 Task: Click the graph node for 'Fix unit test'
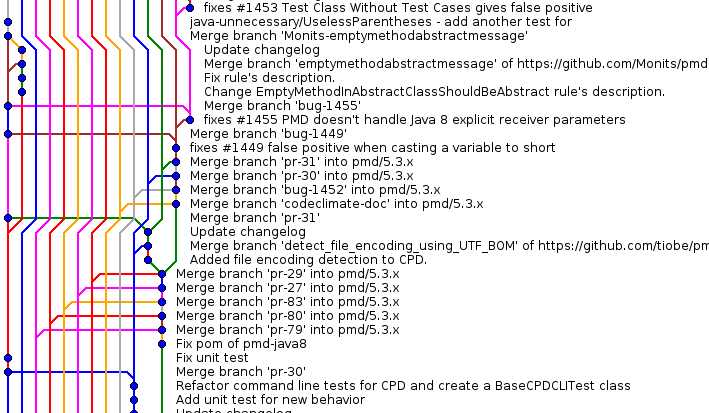[8, 357]
